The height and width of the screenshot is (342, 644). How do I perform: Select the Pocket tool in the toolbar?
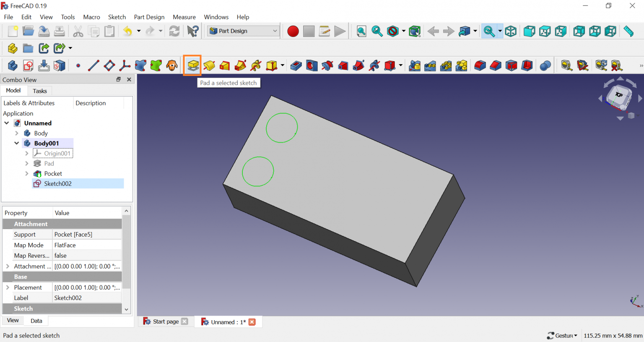[x=296, y=66]
